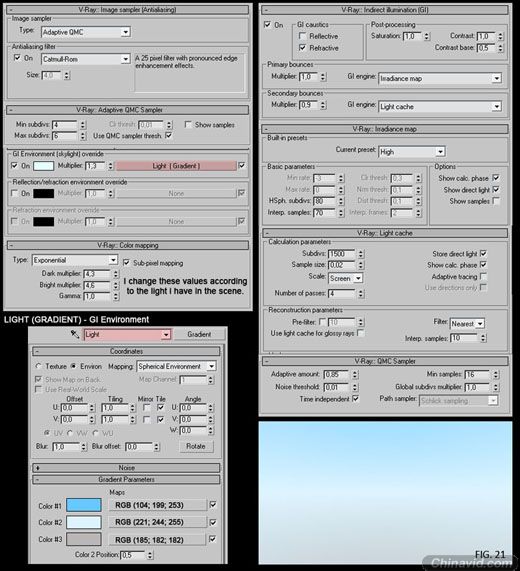Viewport: 520px width, 571px height.
Task: Increase HSph. subdivs with spinner arrows
Action: coord(341,199)
